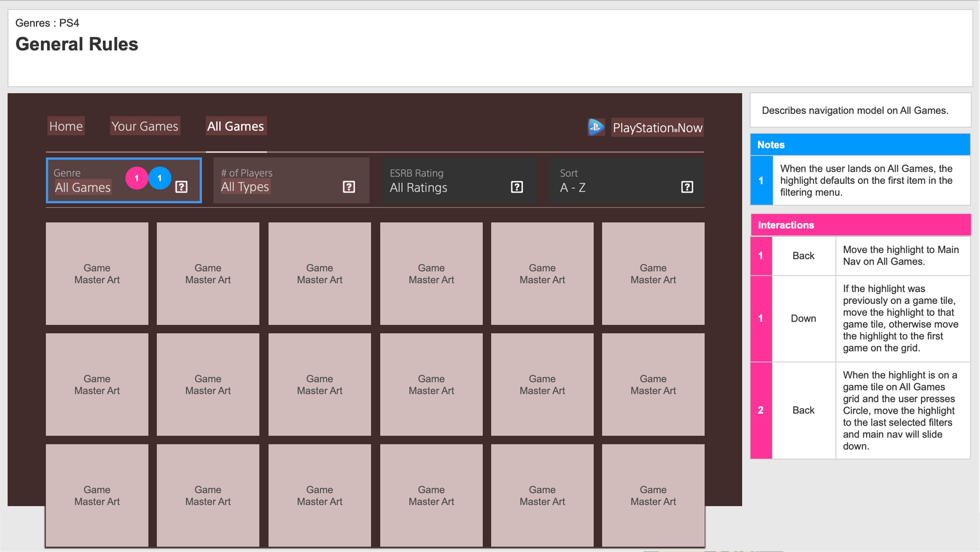Click the pink Interactions panel header

(x=860, y=225)
